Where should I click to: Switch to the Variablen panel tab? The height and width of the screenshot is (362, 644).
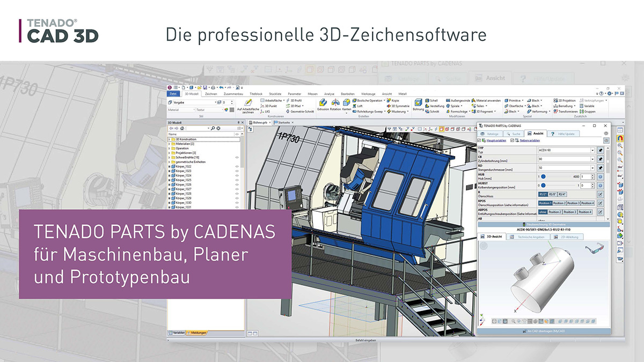pos(177,333)
